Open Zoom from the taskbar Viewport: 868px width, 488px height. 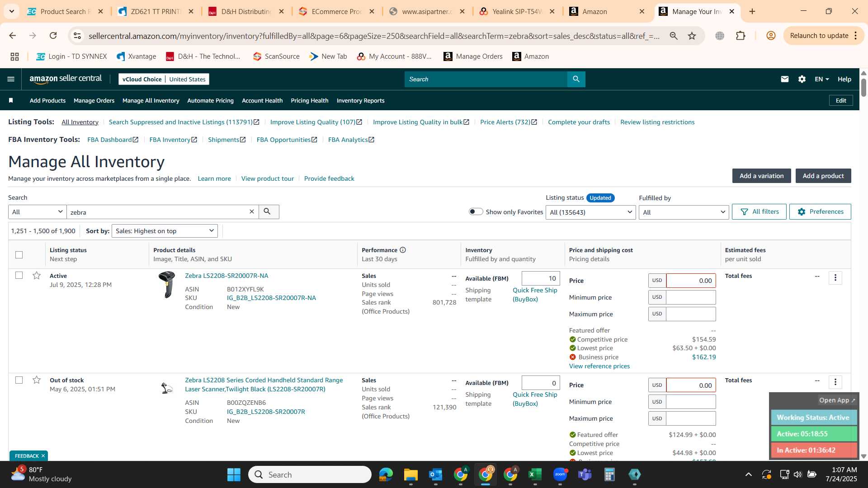coord(560,474)
